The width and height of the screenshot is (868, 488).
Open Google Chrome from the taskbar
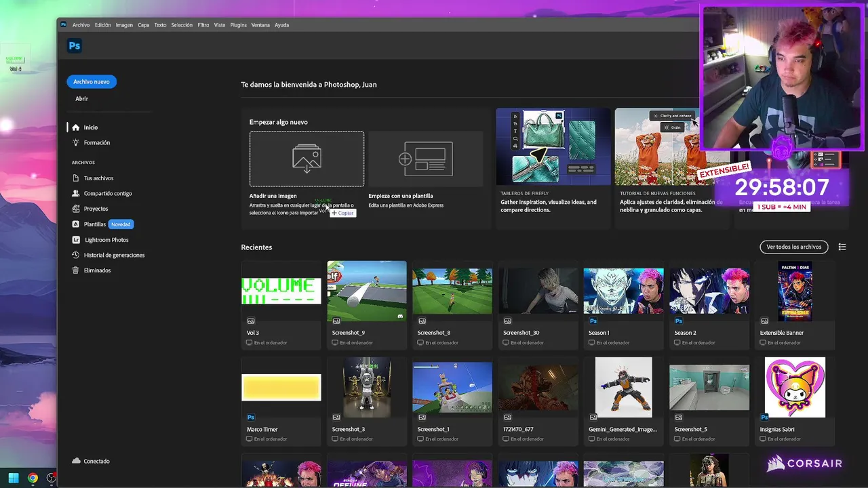33,479
